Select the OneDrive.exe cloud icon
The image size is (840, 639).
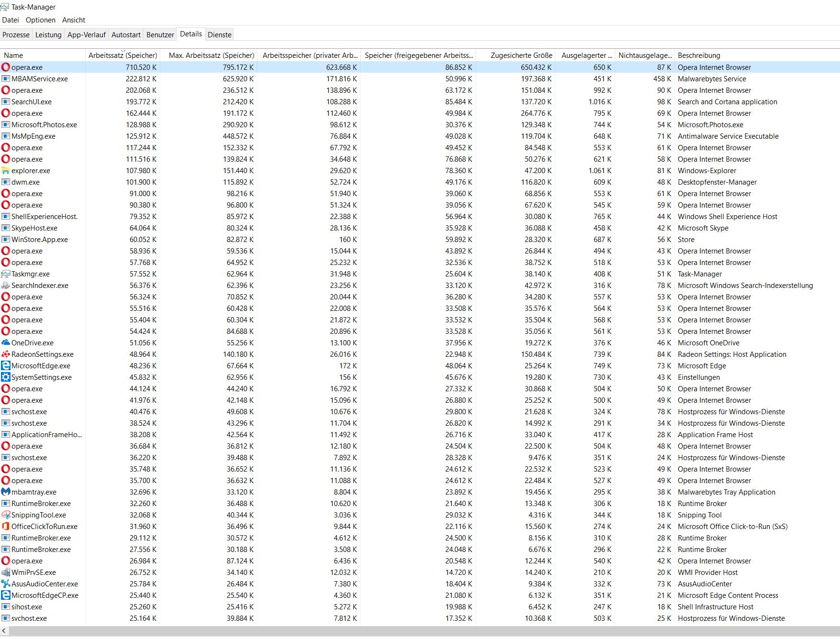point(6,343)
